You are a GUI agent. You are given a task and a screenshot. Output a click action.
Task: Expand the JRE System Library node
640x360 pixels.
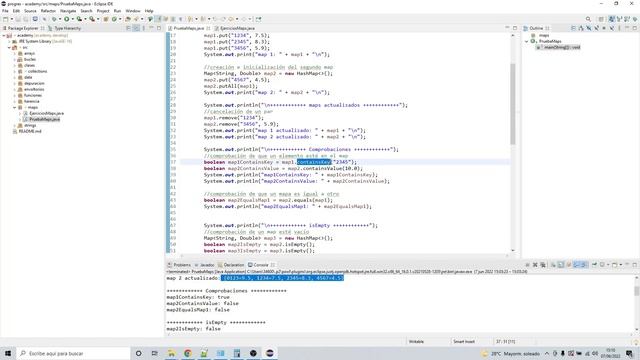tap(9, 41)
